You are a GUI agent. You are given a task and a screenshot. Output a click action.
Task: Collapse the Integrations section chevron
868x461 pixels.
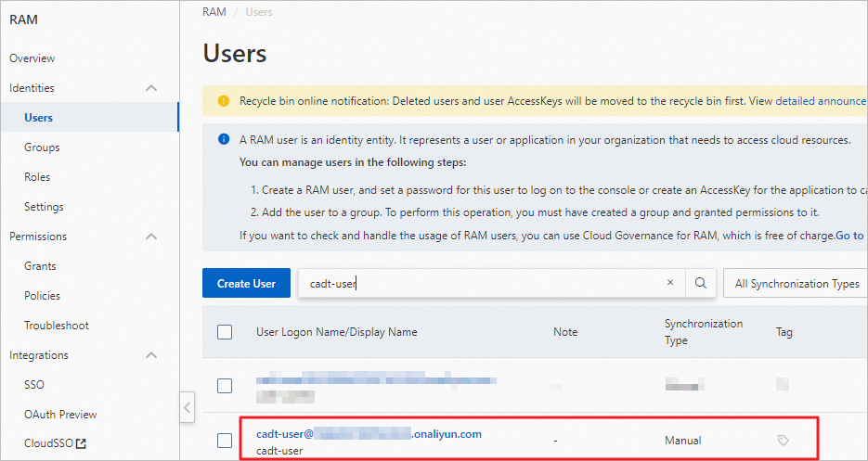pyautogui.click(x=151, y=354)
